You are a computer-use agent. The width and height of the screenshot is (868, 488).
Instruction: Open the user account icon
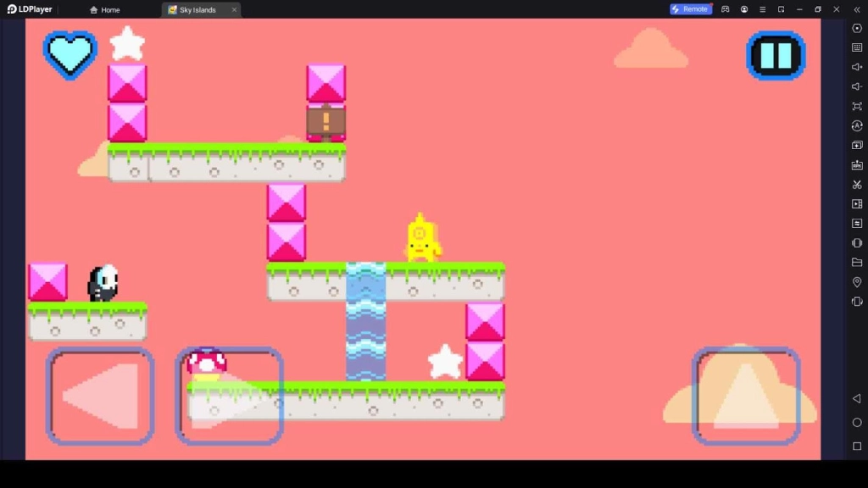pos(744,9)
